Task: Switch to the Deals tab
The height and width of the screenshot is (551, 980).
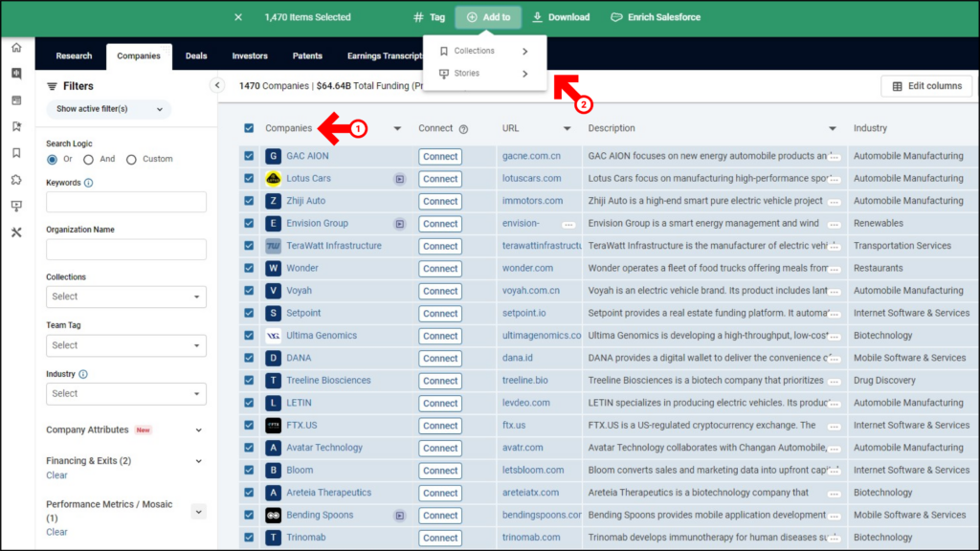Action: click(196, 56)
